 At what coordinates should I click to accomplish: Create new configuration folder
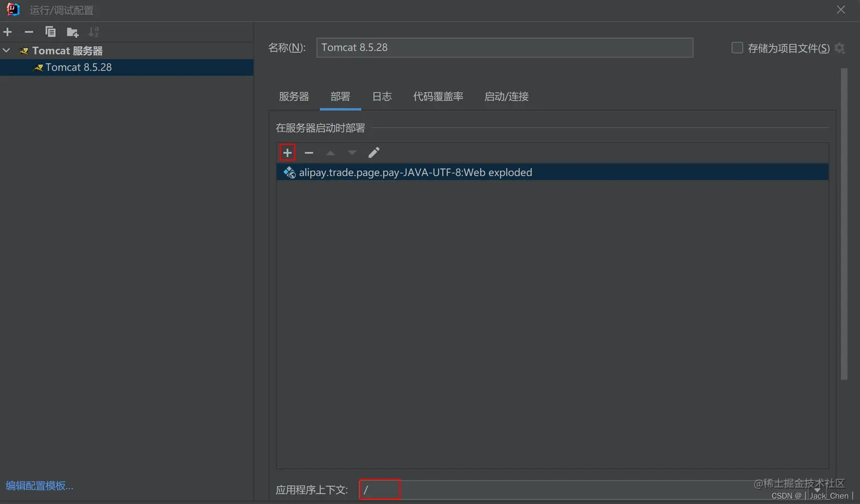[x=72, y=32]
